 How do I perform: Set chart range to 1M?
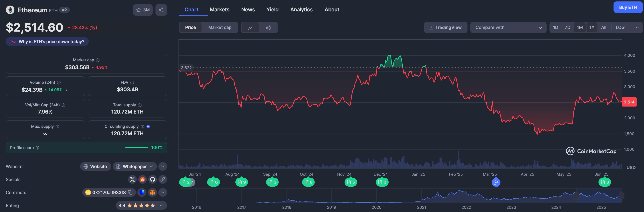coord(580,28)
